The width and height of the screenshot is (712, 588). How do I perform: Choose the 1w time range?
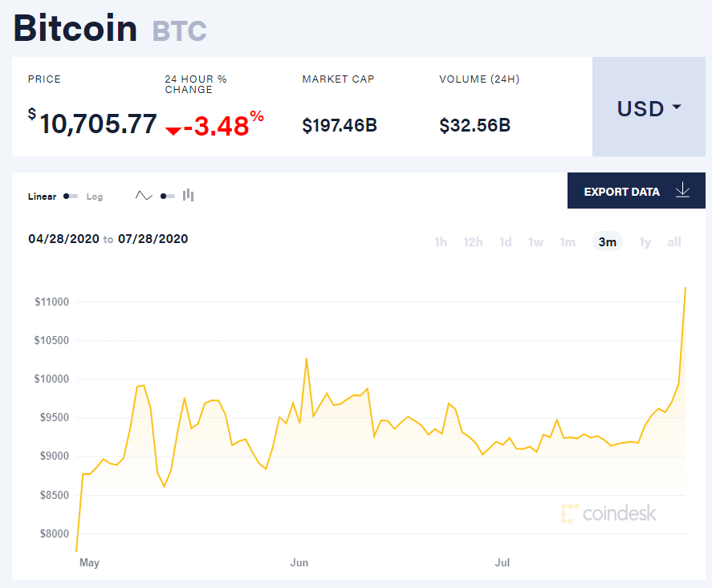[x=535, y=241]
